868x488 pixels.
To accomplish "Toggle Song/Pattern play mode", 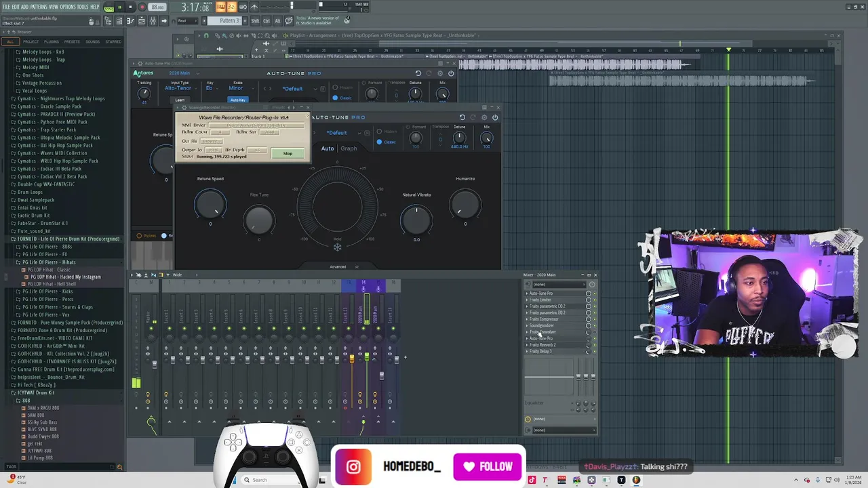I will click(x=108, y=8).
